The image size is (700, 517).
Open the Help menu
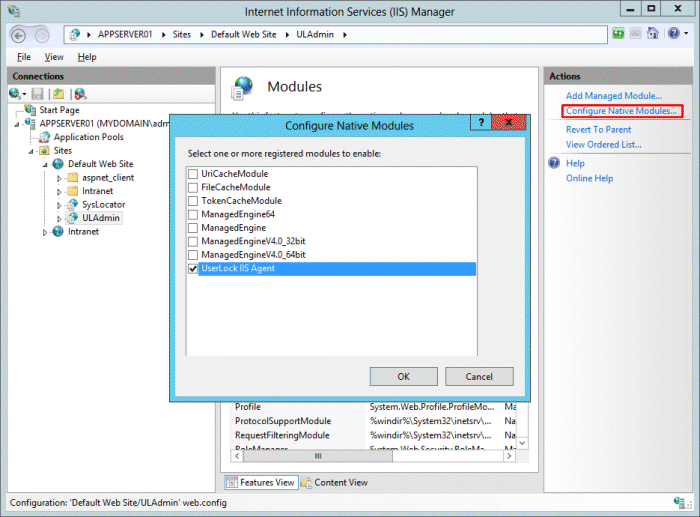[87, 57]
